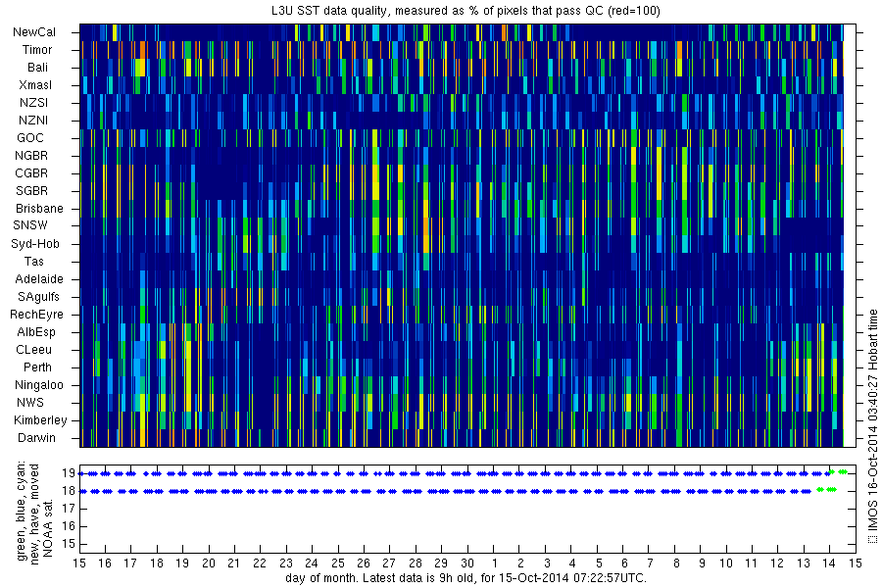The height and width of the screenshot is (588, 882).
Task: Click the RechEyre region label
Action: click(36, 315)
